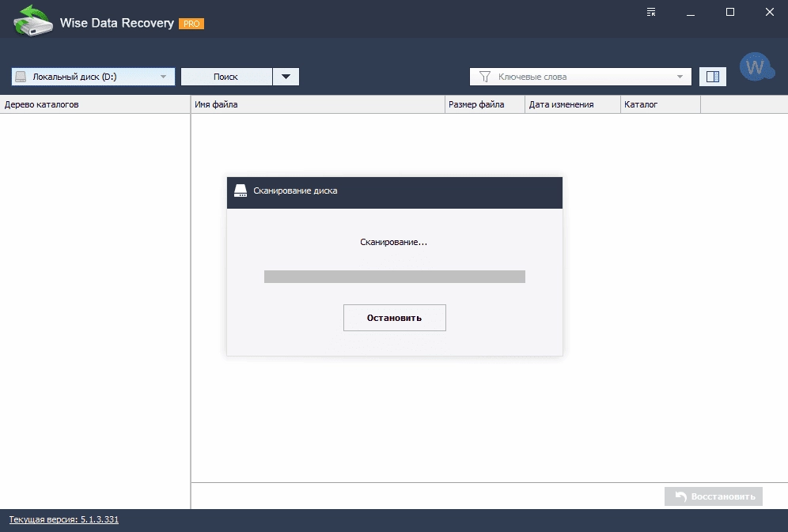The height and width of the screenshot is (532, 788).
Task: Click the Сканирование... status text
Action: click(393, 242)
